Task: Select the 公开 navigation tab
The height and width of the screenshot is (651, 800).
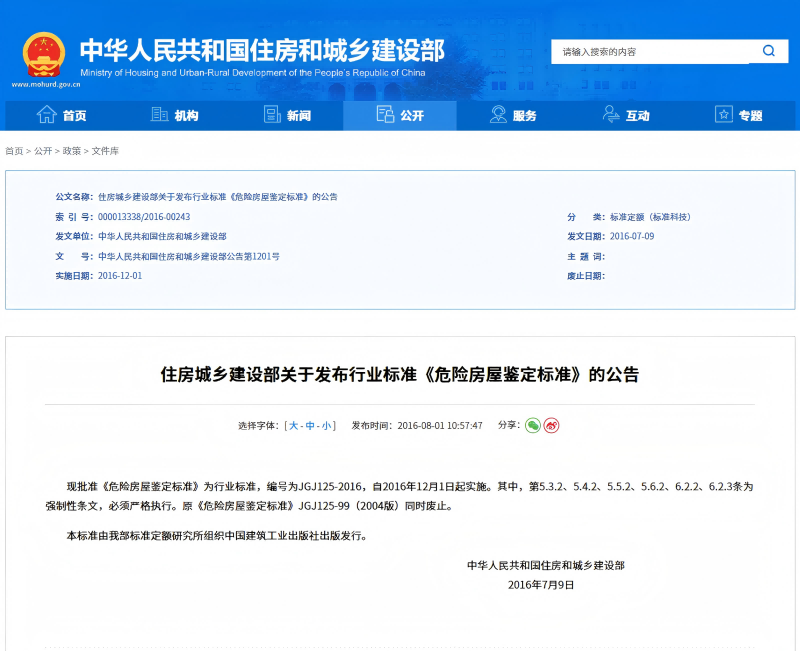Action: pyautogui.click(x=400, y=115)
